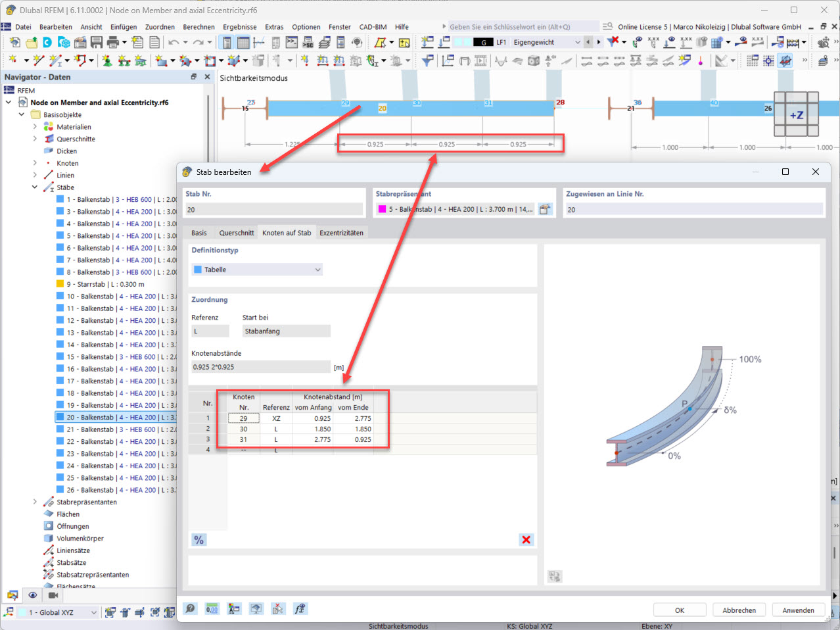Undo the last action with the toolbar arrow

click(173, 42)
